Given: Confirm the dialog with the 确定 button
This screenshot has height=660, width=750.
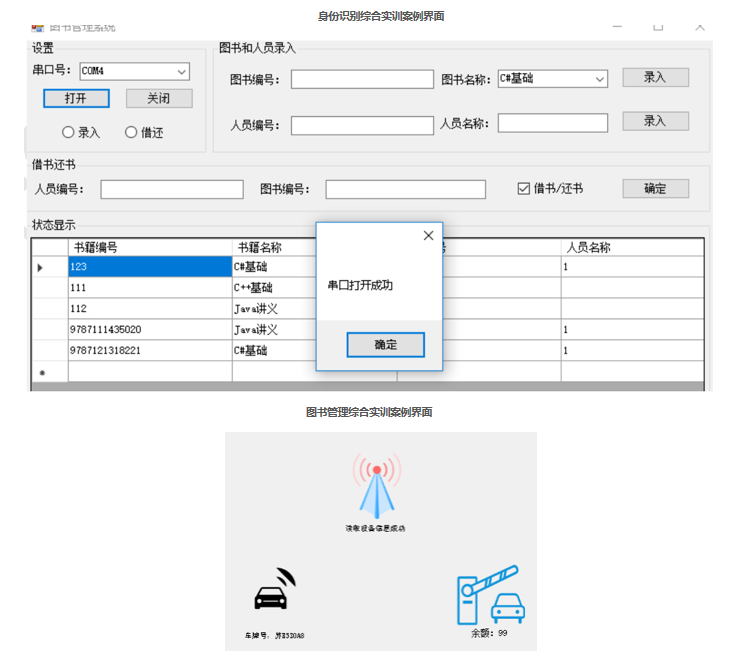Looking at the screenshot, I should (x=385, y=345).
